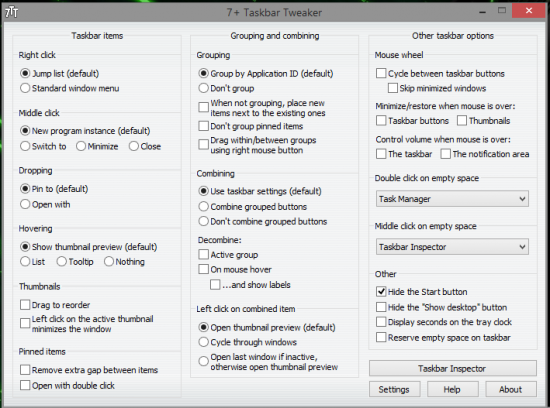The height and width of the screenshot is (408, 550).
Task: Open the About dialog
Action: pos(511,389)
